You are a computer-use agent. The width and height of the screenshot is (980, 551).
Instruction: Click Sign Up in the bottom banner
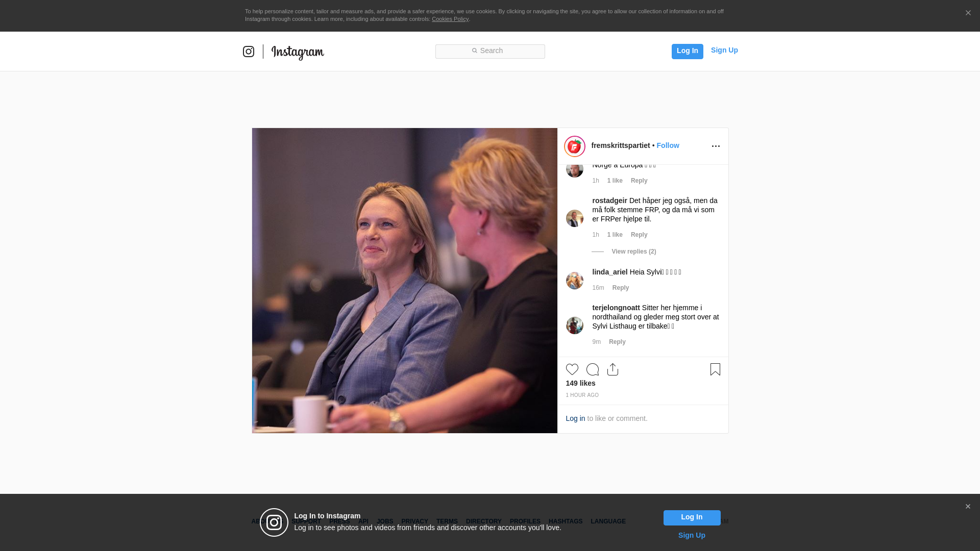[692, 535]
